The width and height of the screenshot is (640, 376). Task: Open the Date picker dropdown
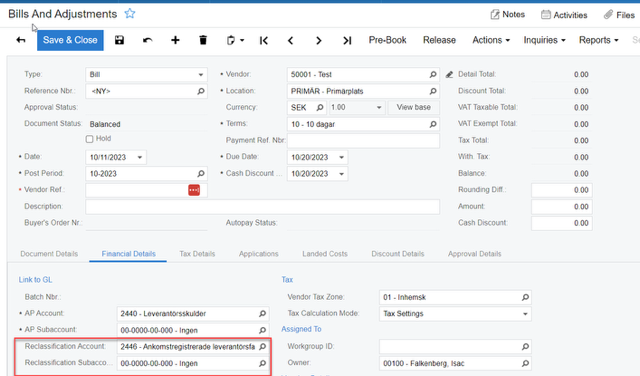coord(140,157)
